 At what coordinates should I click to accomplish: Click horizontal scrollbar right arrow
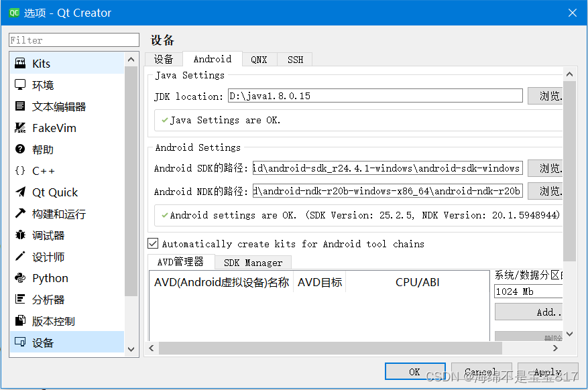pyautogui.click(x=555, y=348)
